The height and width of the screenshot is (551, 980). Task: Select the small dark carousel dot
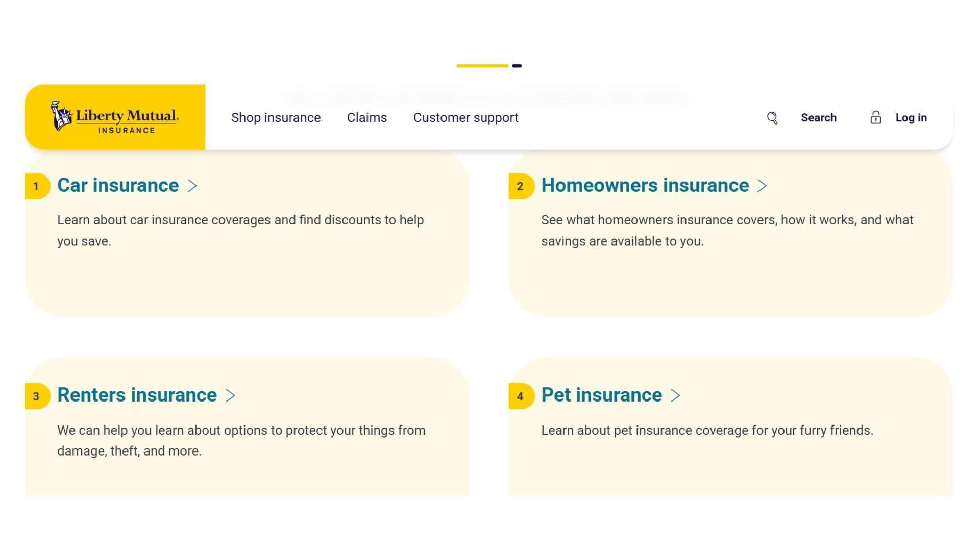click(517, 66)
